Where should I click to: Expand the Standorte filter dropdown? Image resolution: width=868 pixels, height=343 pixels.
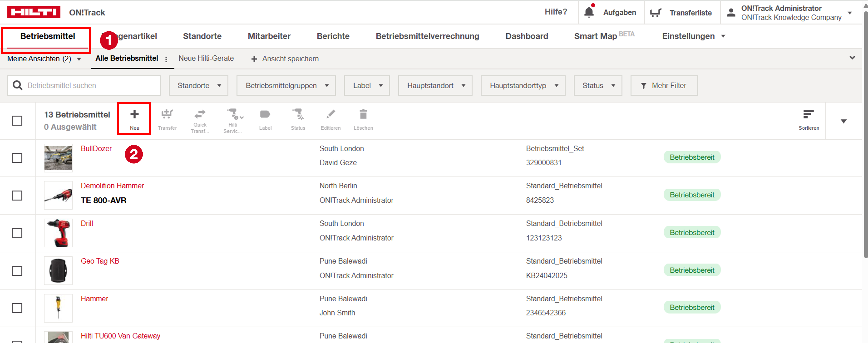click(198, 86)
